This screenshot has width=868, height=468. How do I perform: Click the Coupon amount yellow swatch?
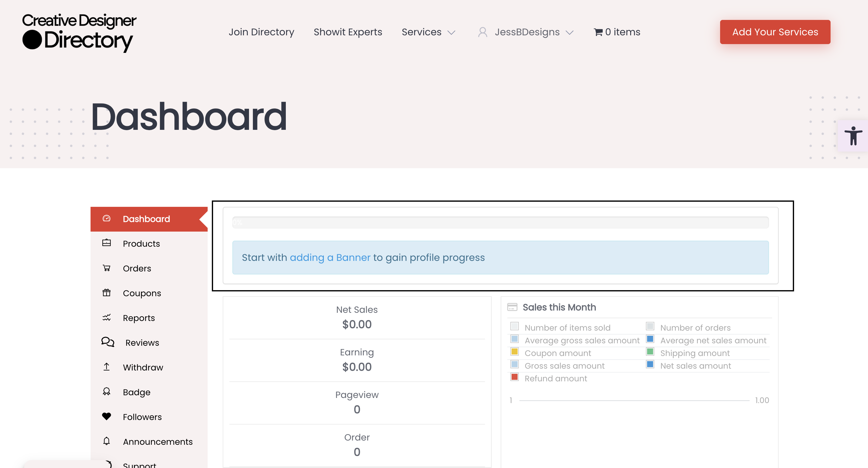514,352
